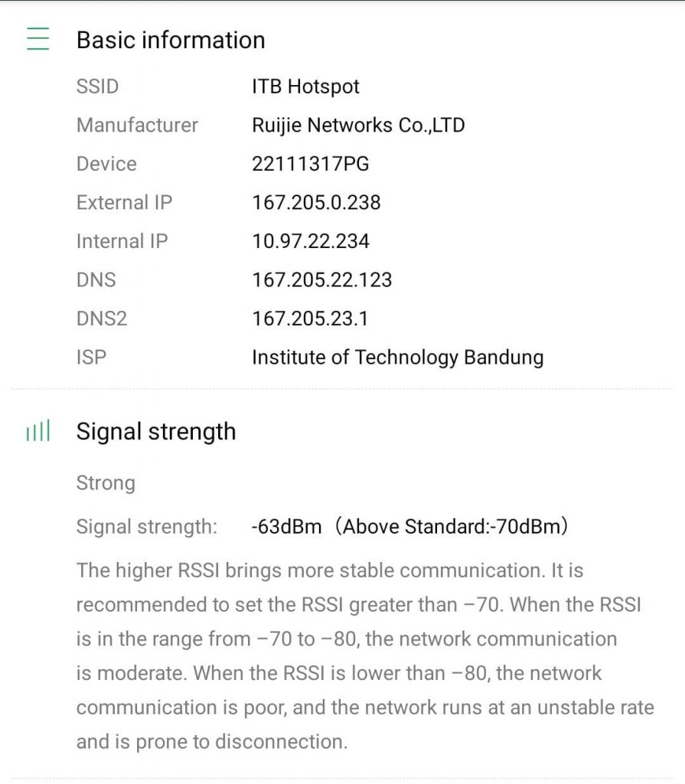Tap the -63dBm signal strength value

(x=286, y=527)
